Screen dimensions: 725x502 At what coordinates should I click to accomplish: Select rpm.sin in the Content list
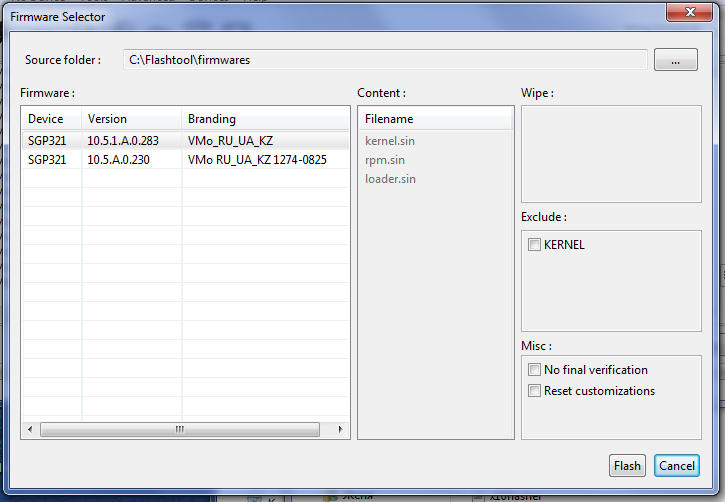pyautogui.click(x=385, y=160)
